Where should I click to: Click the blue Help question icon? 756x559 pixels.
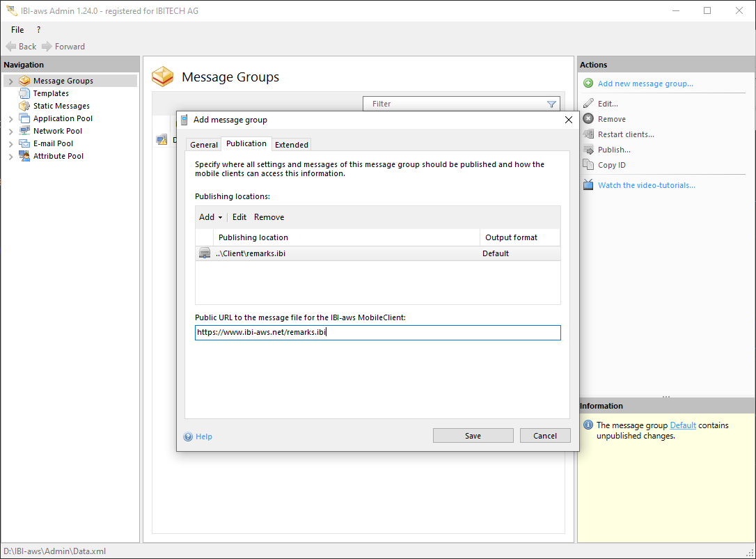[188, 436]
